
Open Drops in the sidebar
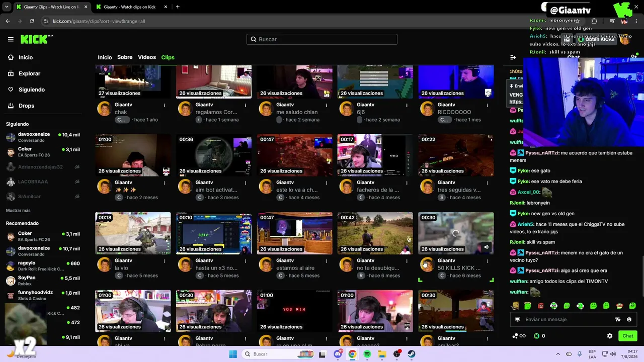[x=26, y=106]
